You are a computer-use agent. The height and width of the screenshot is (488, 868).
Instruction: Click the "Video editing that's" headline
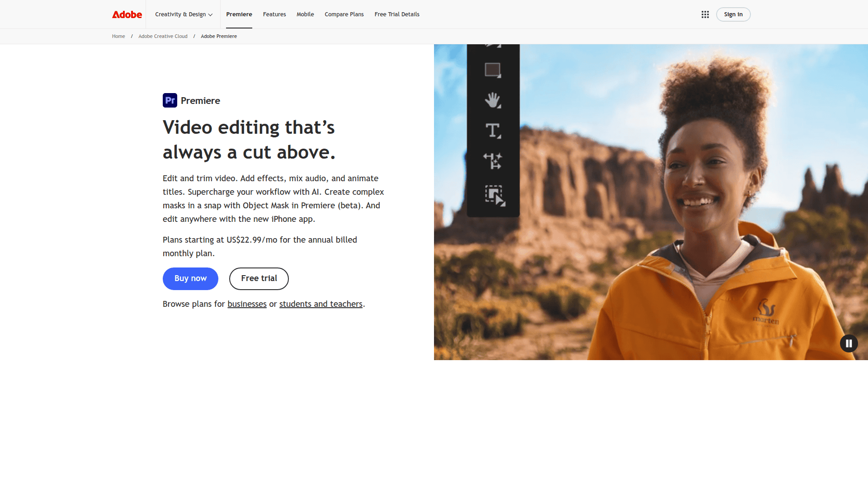[249, 127]
